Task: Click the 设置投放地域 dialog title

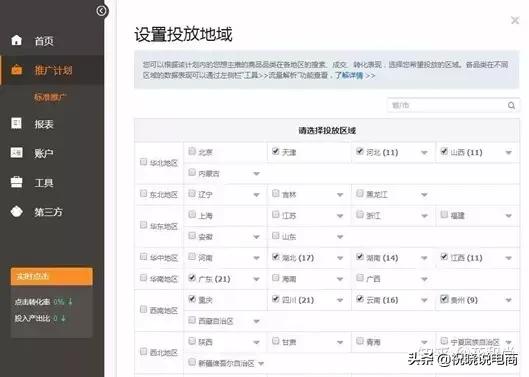Action: [183, 34]
